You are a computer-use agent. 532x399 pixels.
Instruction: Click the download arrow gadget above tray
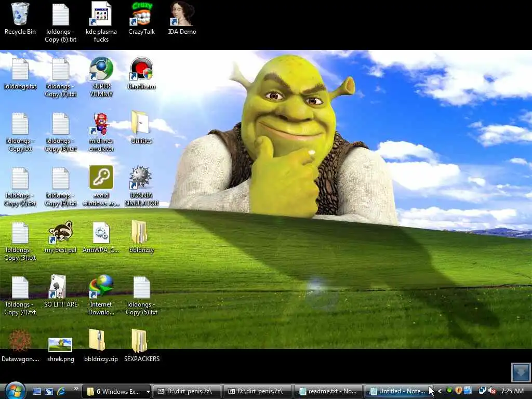[521, 373]
